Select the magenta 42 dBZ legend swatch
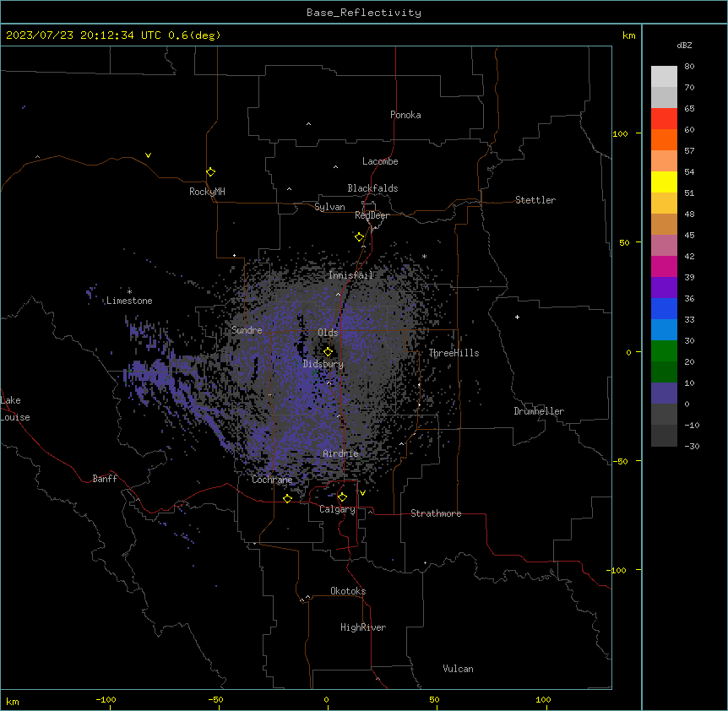This screenshot has width=728, height=711. coord(664,266)
